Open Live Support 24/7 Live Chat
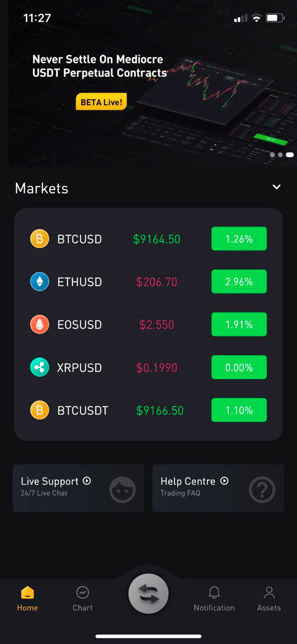Screen dimensions: 297x644 [78, 488]
